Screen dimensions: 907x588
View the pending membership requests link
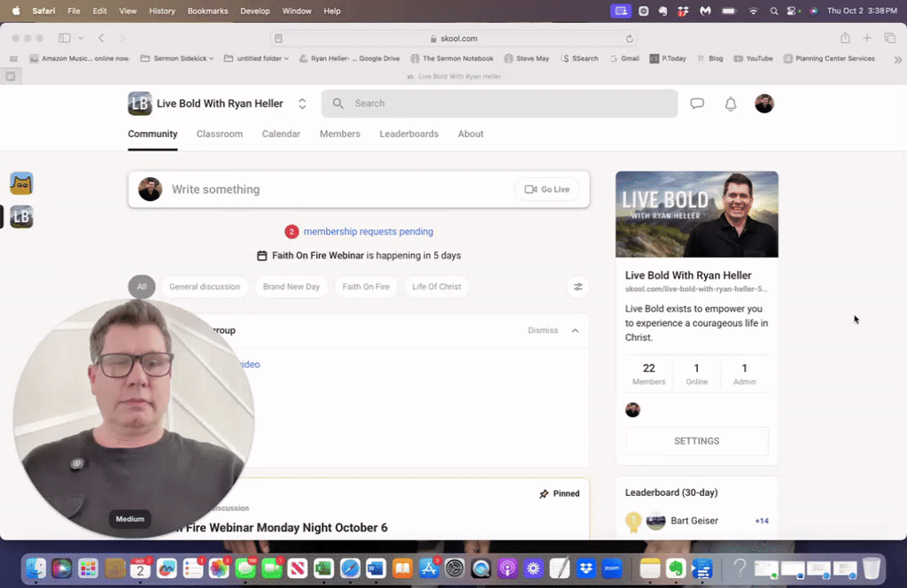tap(368, 231)
